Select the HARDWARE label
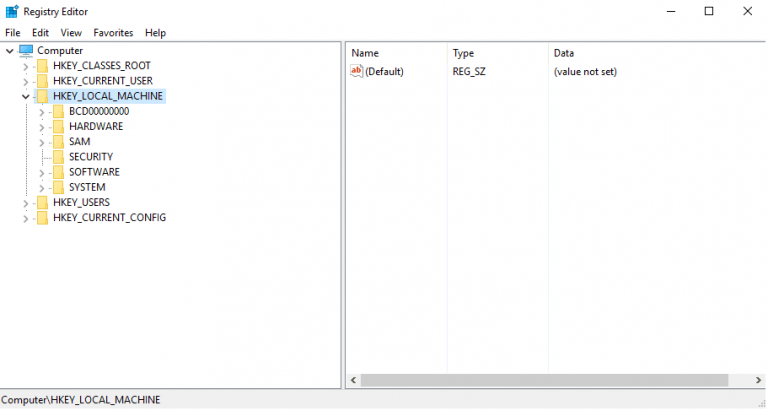Image resolution: width=768 pixels, height=411 pixels. [x=96, y=126]
